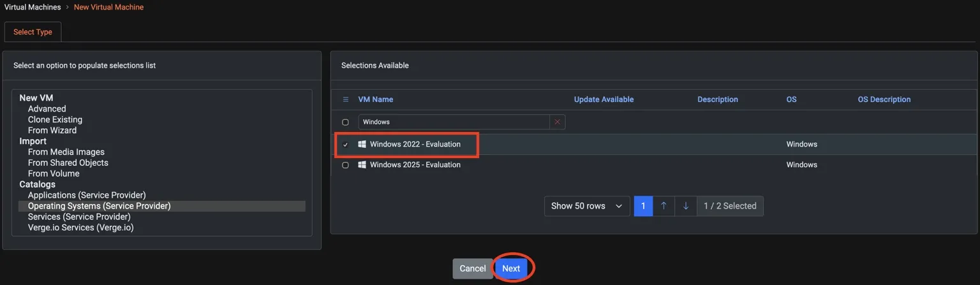980x285 pixels.
Task: Clear the Windows filter with red X
Action: point(558,122)
